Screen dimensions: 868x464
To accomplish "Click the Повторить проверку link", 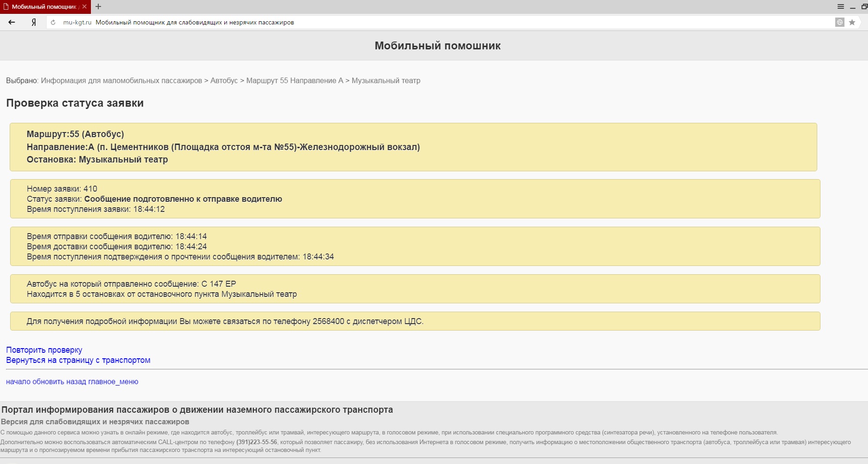I will point(44,350).
